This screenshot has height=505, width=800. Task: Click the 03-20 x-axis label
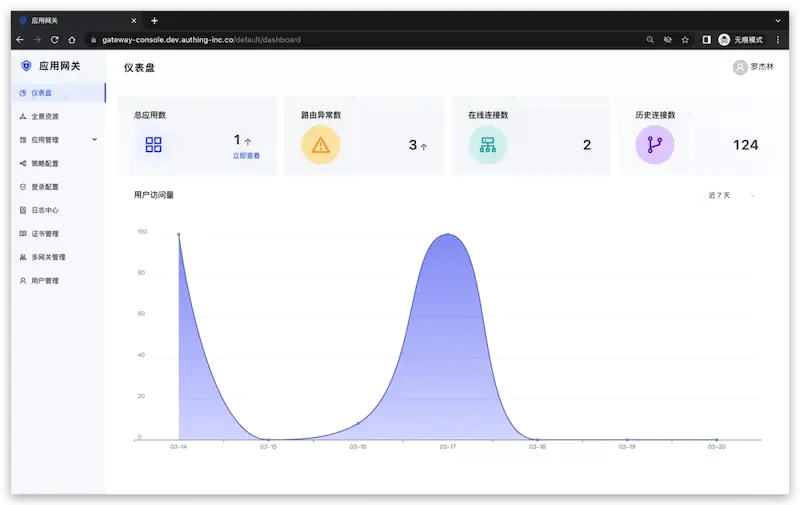(x=717, y=447)
